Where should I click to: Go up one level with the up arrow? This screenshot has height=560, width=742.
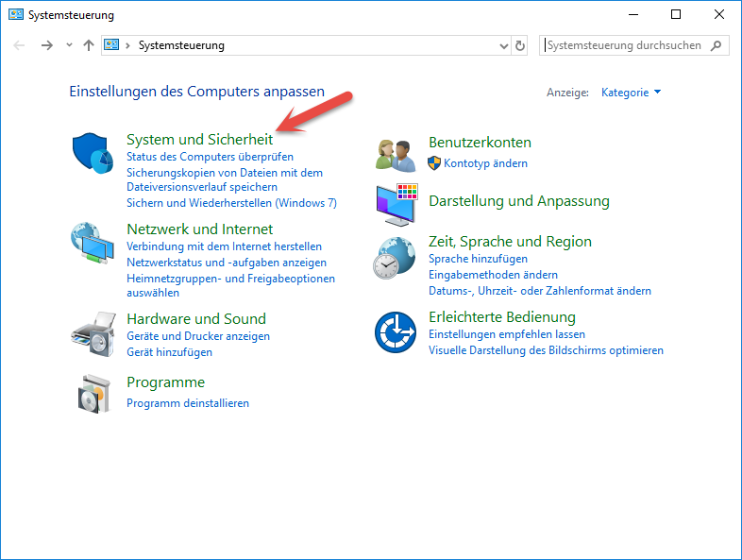click(89, 45)
